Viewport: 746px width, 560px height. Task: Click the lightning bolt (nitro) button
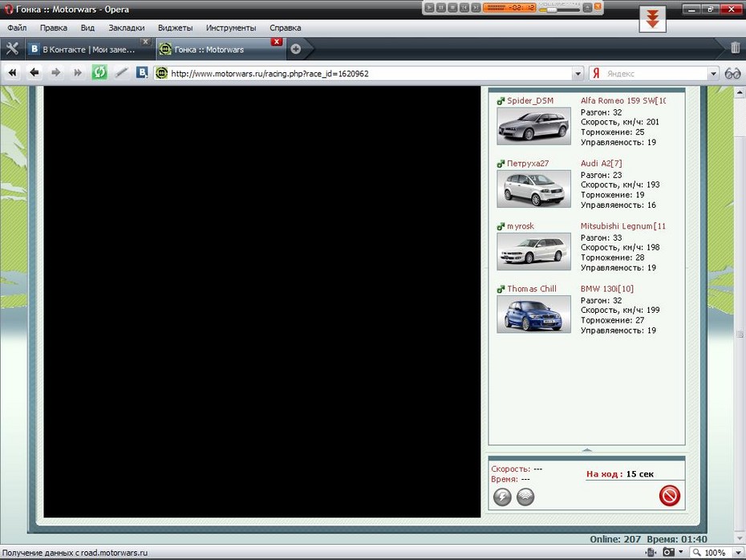pos(502,497)
